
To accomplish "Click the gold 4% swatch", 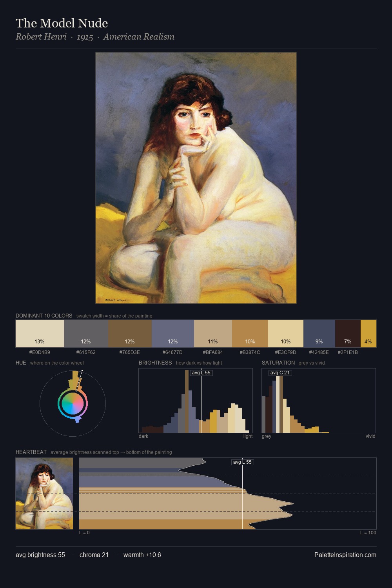I will (x=368, y=334).
